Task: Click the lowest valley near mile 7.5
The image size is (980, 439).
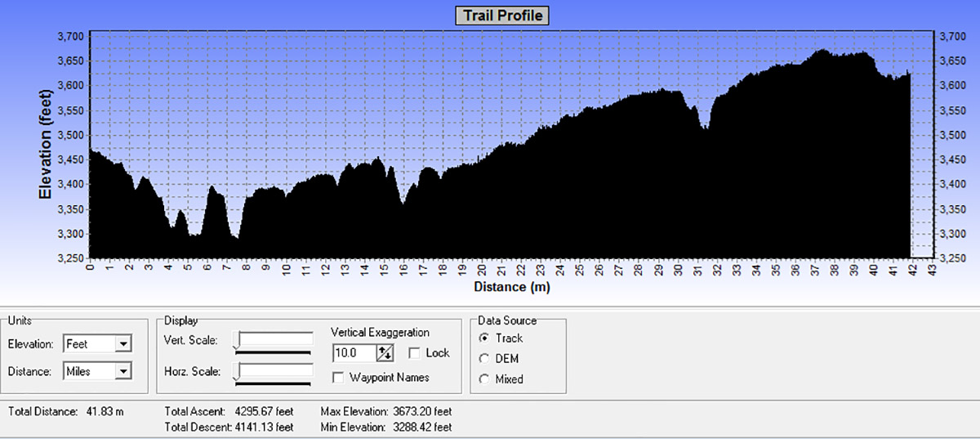Action: (235, 237)
